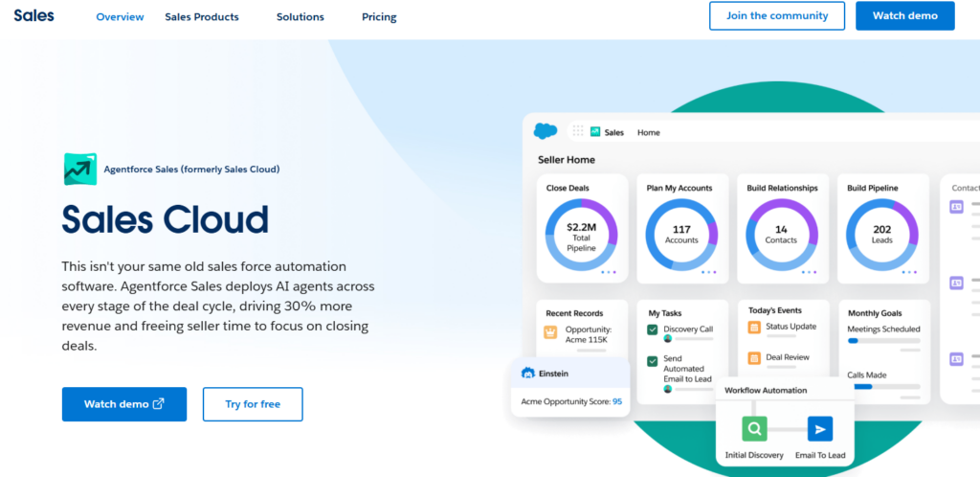
Task: Click the Deal Review event text
Action: click(788, 357)
